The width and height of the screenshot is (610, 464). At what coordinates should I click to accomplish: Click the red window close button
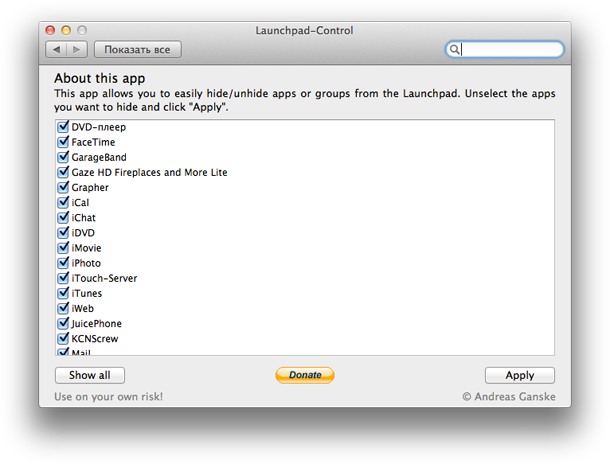50,30
